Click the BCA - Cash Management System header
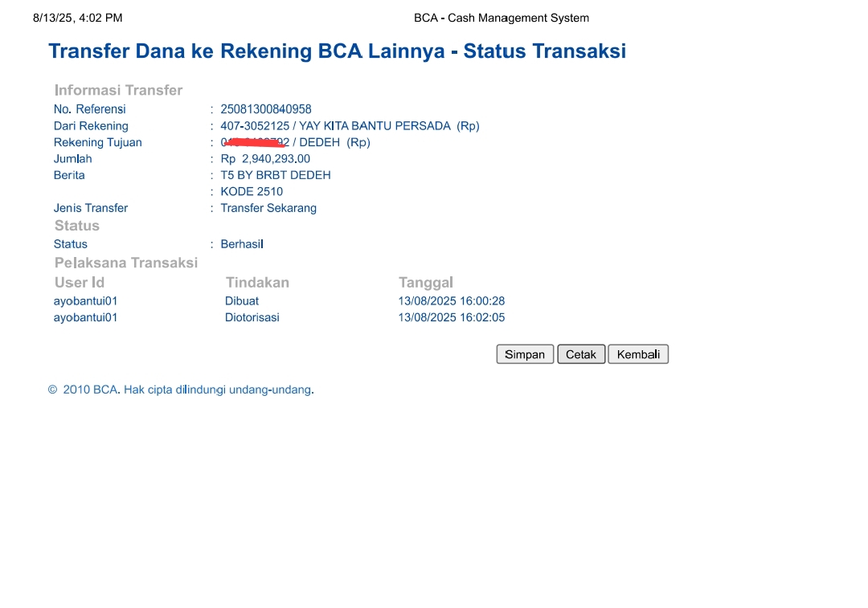This screenshot has width=868, height=608. click(x=502, y=18)
